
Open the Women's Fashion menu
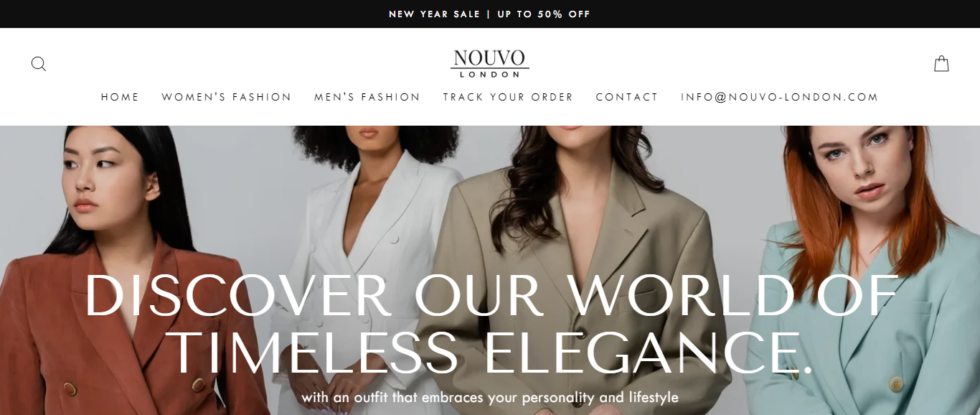[227, 97]
